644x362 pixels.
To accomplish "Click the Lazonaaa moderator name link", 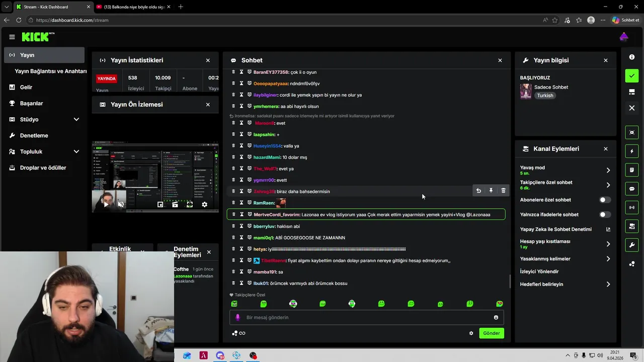I will (x=183, y=276).
